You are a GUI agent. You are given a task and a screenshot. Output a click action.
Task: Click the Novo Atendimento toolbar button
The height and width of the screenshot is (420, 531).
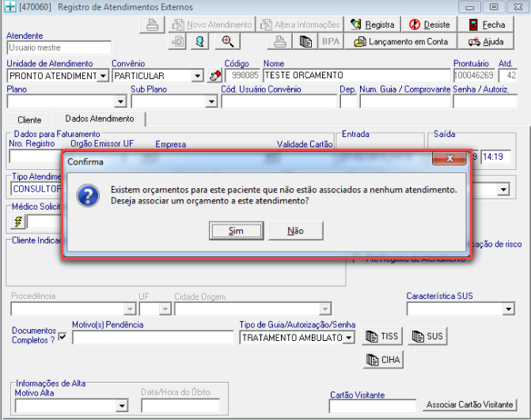pos(211,25)
